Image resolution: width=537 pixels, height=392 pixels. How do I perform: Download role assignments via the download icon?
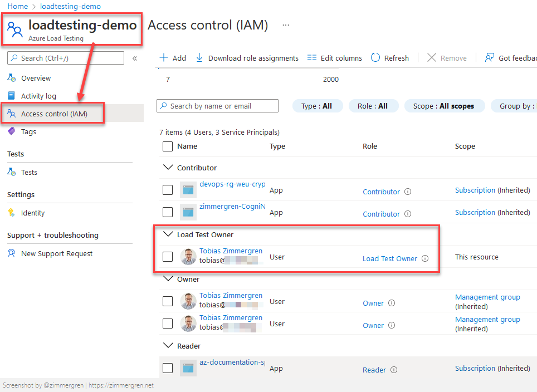tap(198, 57)
